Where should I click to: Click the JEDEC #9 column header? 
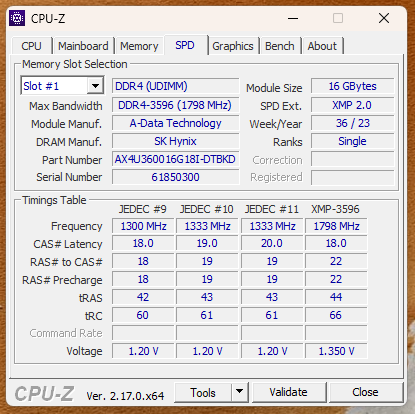[143, 209]
